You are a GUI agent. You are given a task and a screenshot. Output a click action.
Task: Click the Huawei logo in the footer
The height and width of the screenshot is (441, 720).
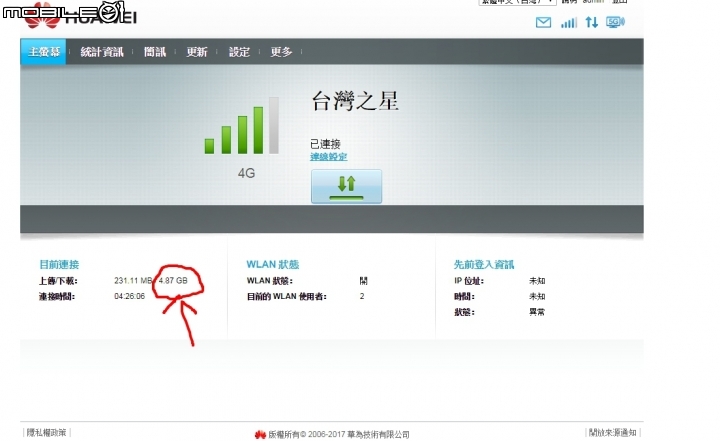260,434
